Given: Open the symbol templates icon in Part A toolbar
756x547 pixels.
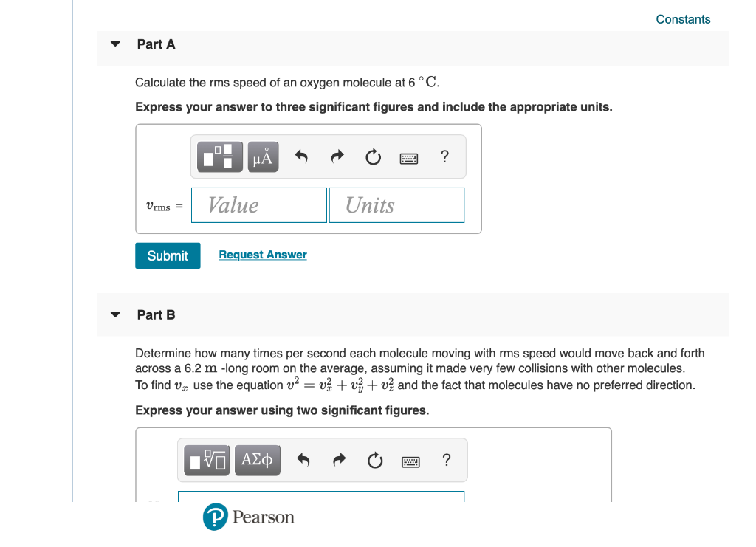Looking at the screenshot, I should point(219,156).
